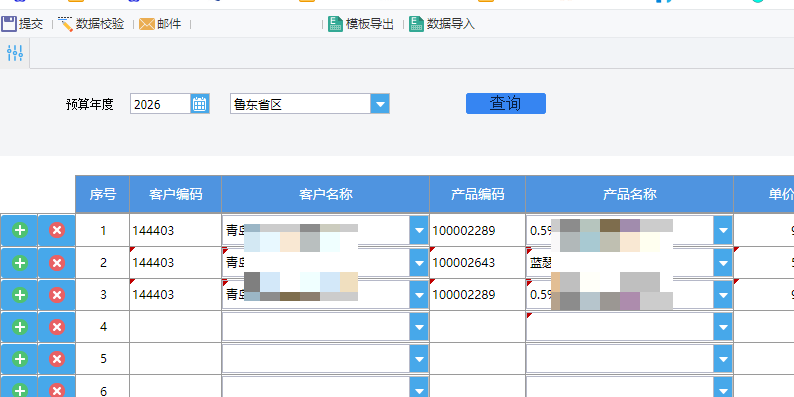Add a row after row 2
Image resolution: width=794 pixels, height=397 pixels.
19,263
